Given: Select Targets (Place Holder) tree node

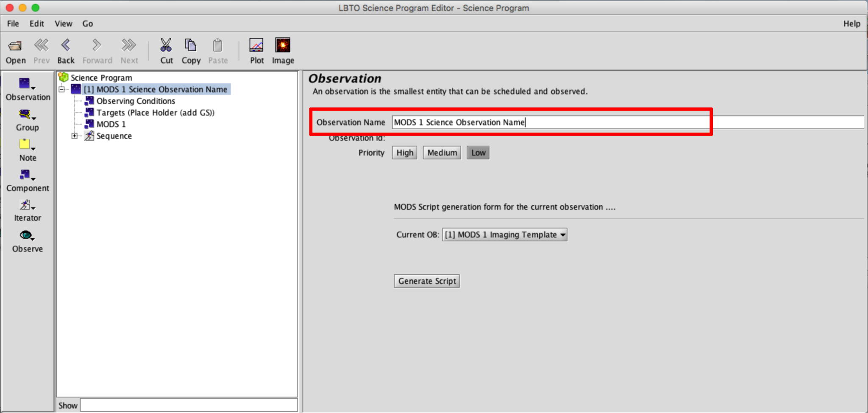Looking at the screenshot, I should (156, 112).
